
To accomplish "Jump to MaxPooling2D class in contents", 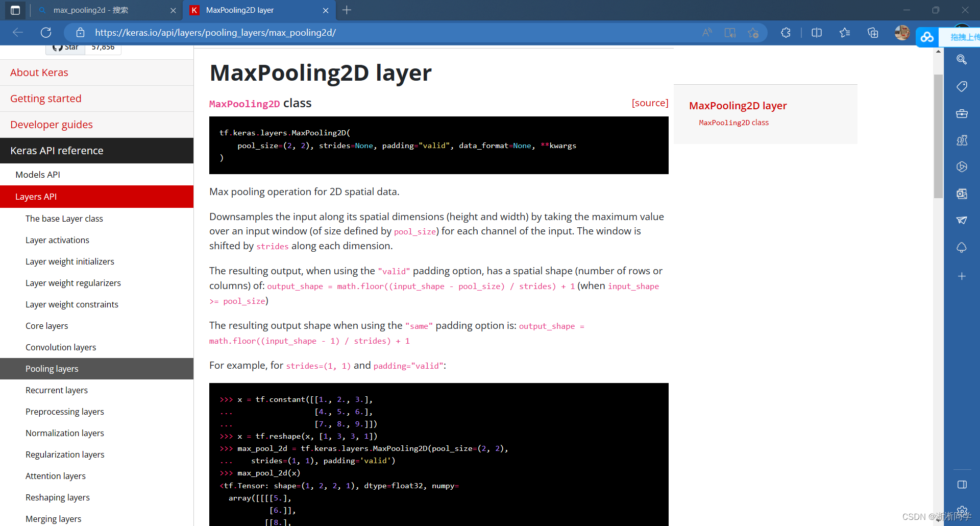I will pyautogui.click(x=733, y=123).
